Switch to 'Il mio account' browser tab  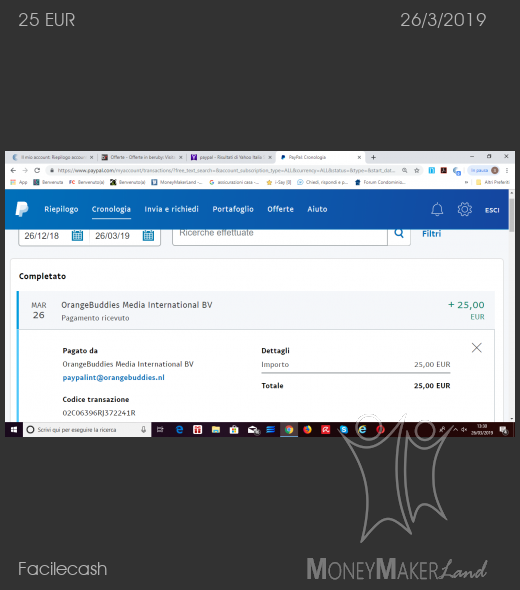(53, 157)
